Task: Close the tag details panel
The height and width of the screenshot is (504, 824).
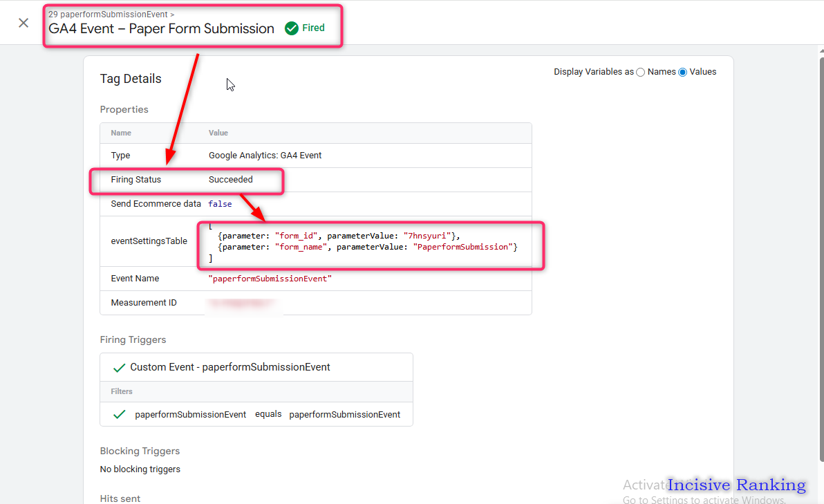Action: click(x=24, y=23)
